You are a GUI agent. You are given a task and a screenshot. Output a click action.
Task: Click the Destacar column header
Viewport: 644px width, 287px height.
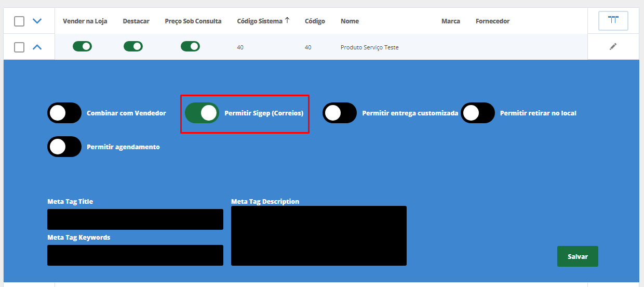coord(136,21)
